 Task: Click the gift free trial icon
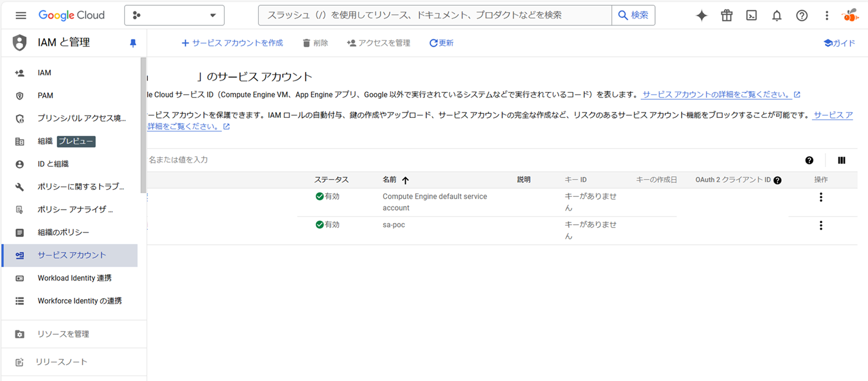click(x=726, y=16)
